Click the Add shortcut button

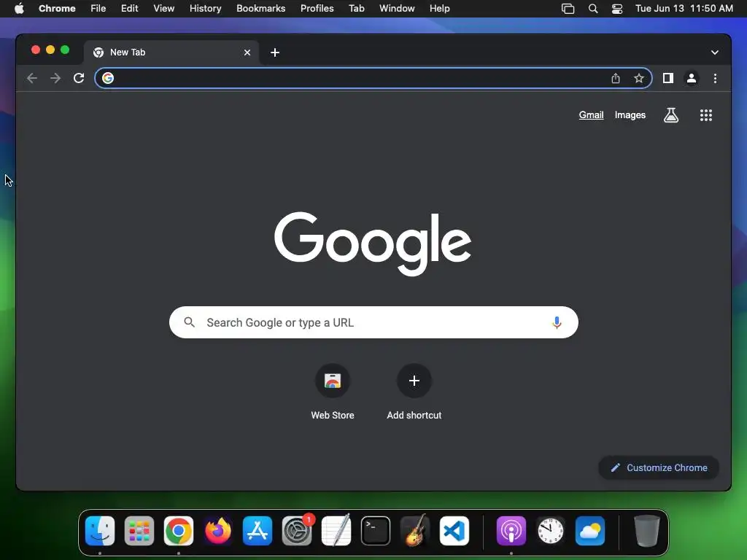(x=414, y=392)
